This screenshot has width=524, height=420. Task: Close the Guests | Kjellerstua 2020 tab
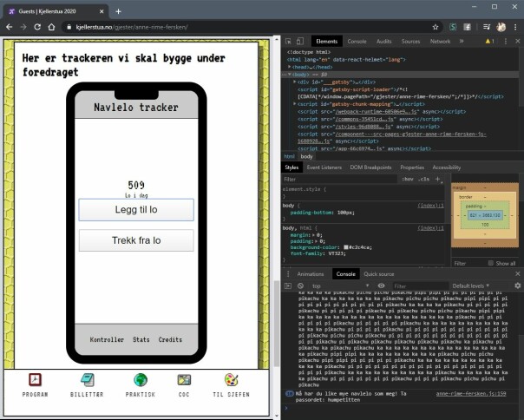102,11
